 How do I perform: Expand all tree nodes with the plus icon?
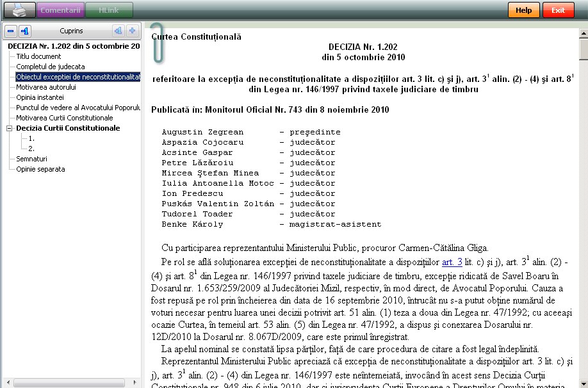tap(132, 31)
